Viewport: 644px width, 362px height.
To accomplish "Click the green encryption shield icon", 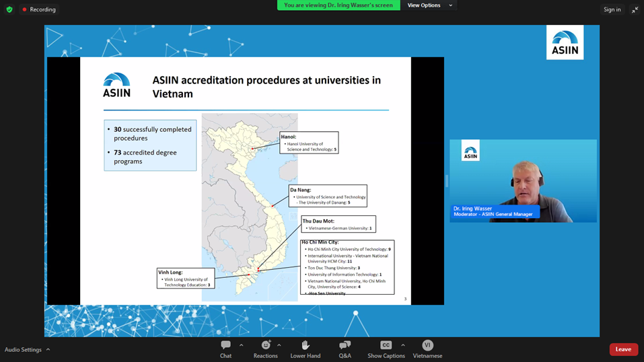I will point(9,9).
